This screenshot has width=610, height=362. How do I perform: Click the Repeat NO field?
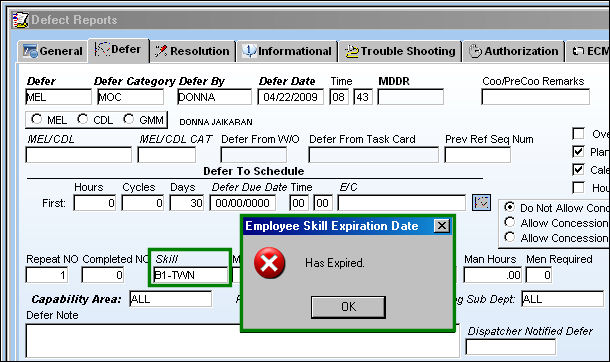tap(47, 275)
